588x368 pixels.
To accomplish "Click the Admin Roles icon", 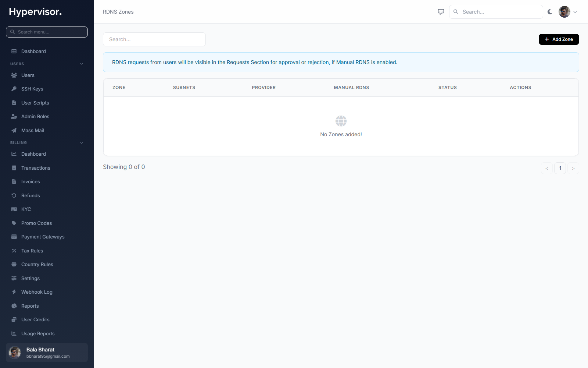I will (x=14, y=116).
